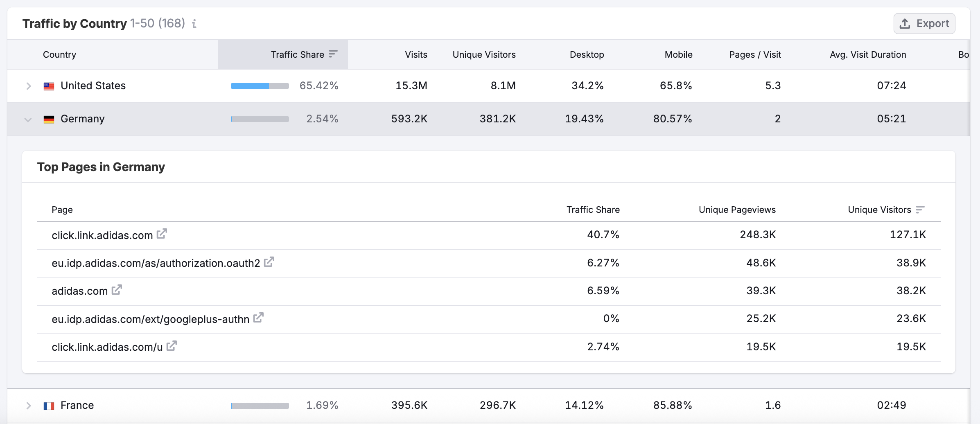Click the Unique Pageviews column header

(x=737, y=210)
